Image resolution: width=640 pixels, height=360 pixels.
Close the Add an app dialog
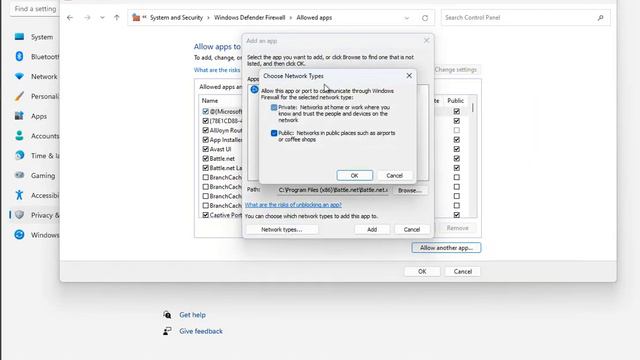coord(427,40)
